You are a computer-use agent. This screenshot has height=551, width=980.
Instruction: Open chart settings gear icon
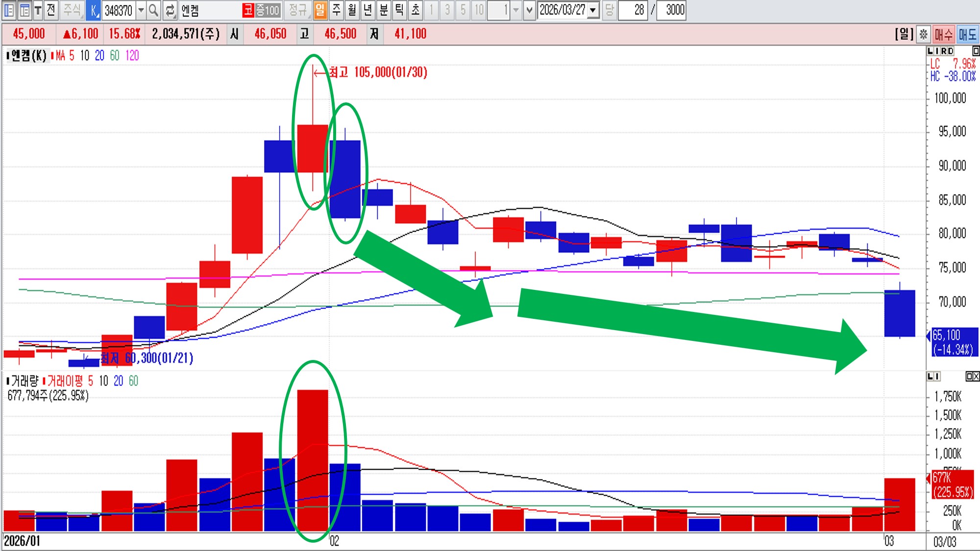(x=923, y=34)
